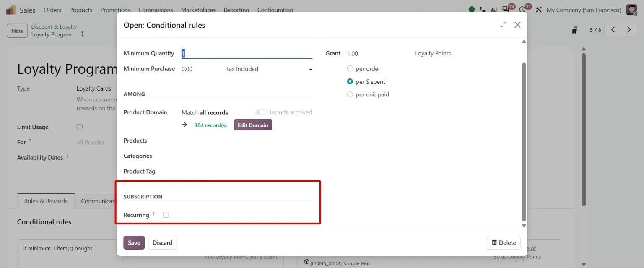Click 'If minimum 1 item(s) bought' rule card
Image resolution: width=644 pixels, height=268 pixels.
150,254
